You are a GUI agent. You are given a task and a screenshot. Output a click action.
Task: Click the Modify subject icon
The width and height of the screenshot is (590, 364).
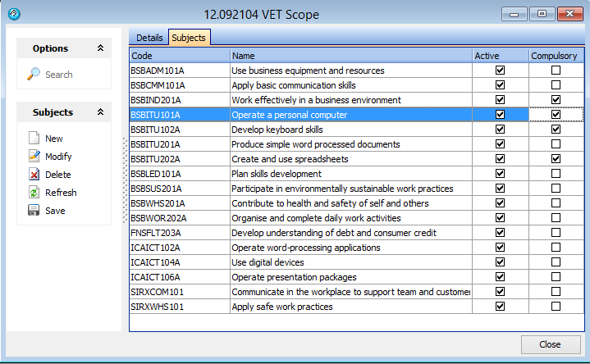point(34,157)
